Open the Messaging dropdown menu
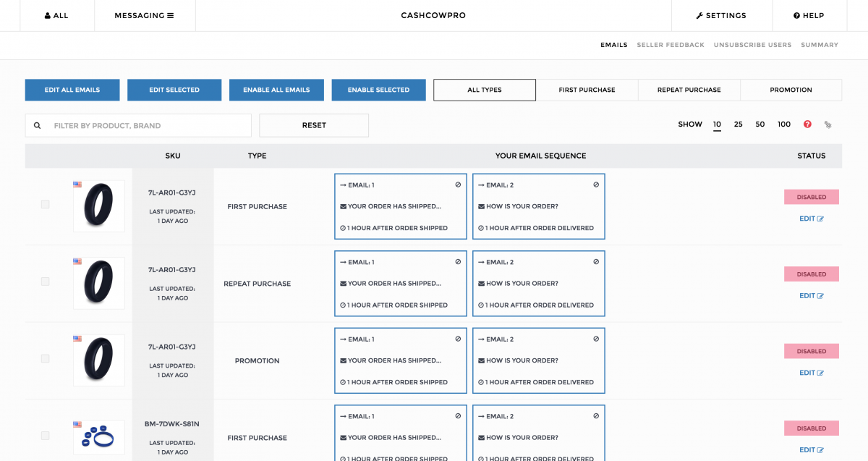868x461 pixels. (x=144, y=15)
